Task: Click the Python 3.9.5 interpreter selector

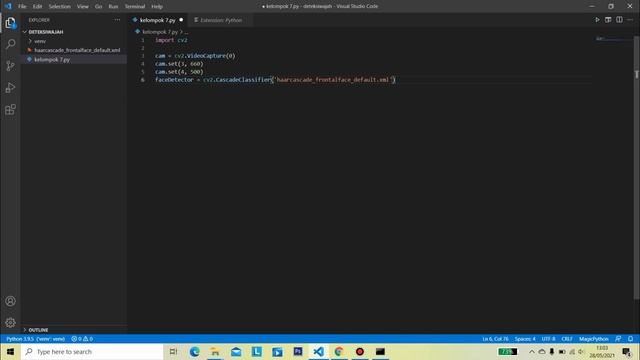Action: point(35,339)
